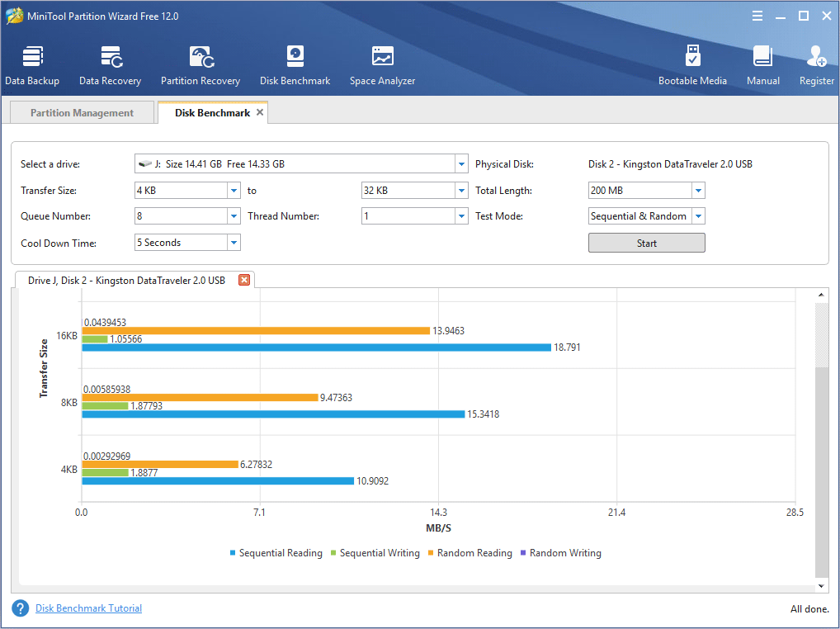Create Bootable Media
The height and width of the screenshot is (629, 840).
click(x=692, y=65)
